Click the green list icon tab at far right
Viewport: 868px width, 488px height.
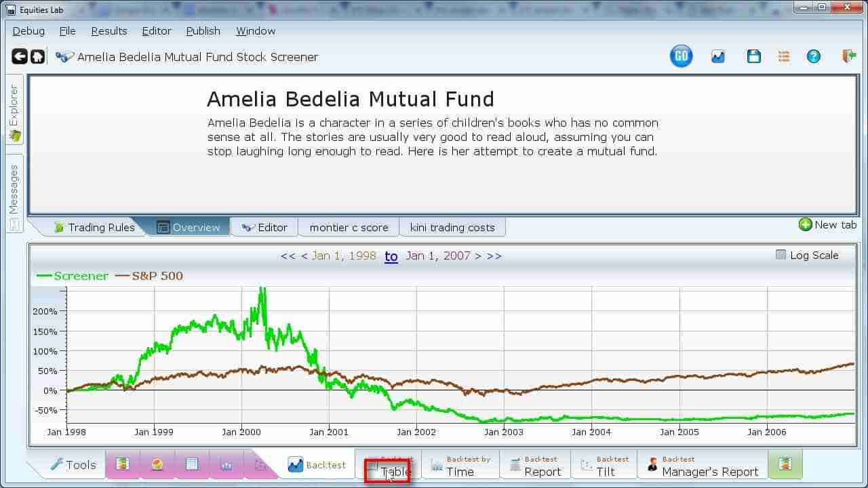click(785, 464)
